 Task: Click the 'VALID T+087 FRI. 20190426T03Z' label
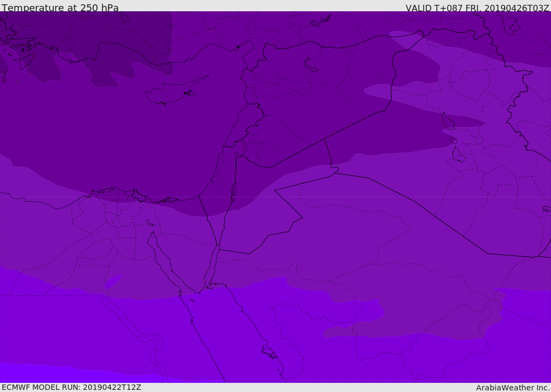tap(477, 8)
